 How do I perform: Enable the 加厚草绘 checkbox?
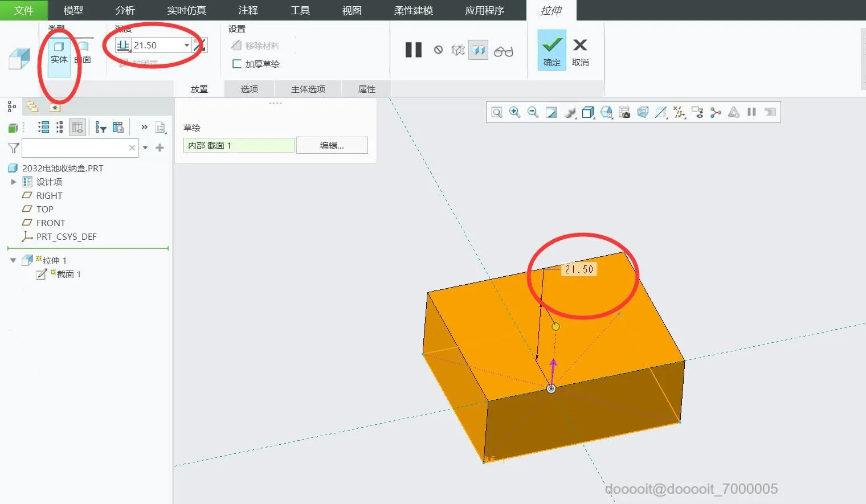click(x=238, y=64)
